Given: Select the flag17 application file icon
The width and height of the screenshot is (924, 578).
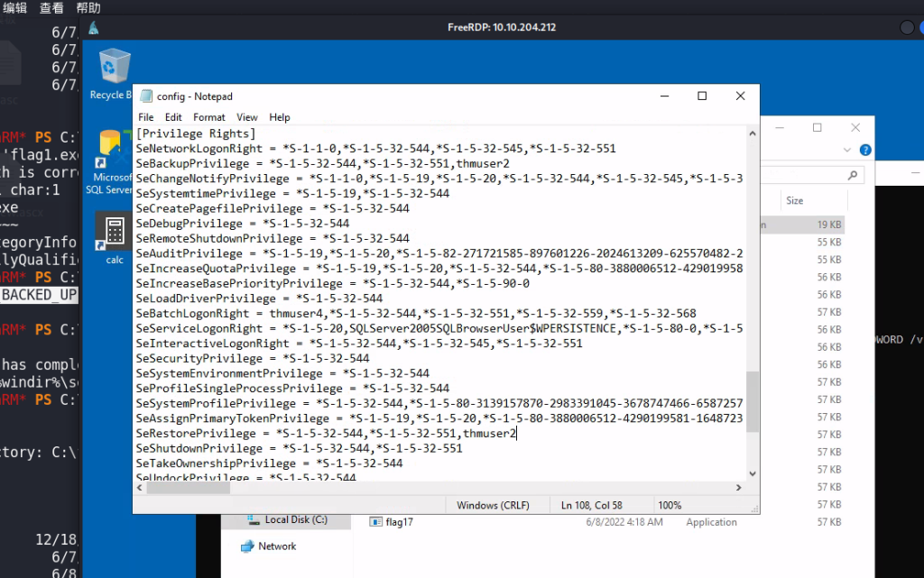Looking at the screenshot, I should (375, 522).
